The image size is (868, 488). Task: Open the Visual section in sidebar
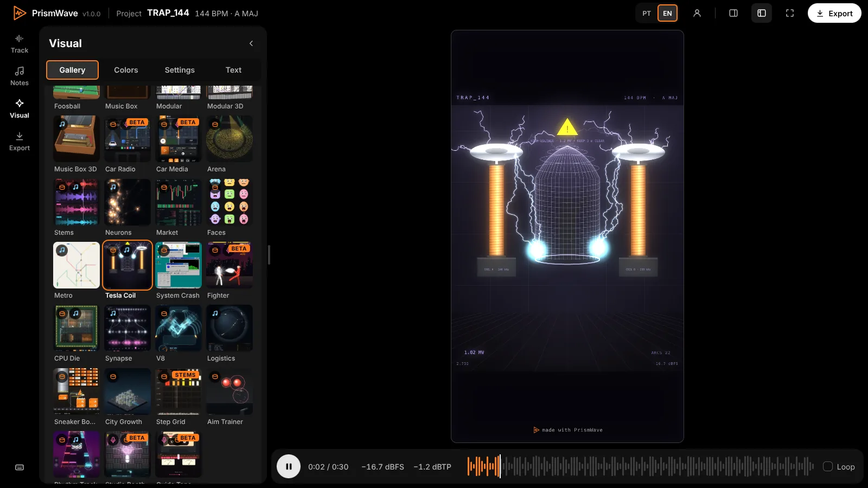point(20,109)
